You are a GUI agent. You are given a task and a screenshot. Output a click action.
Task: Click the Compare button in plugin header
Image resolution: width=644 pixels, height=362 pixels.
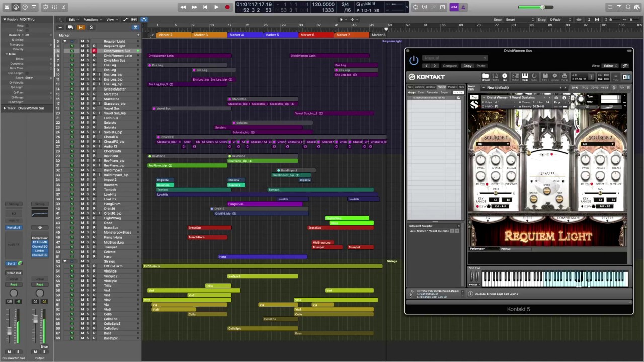coord(450,66)
